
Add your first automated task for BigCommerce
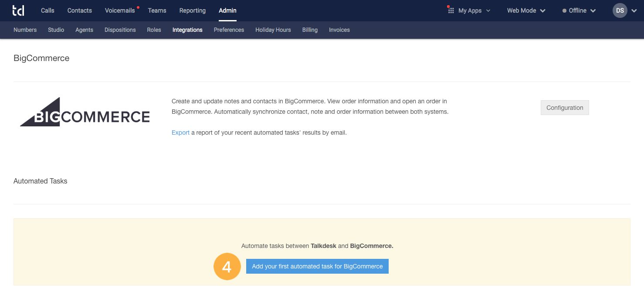(317, 266)
